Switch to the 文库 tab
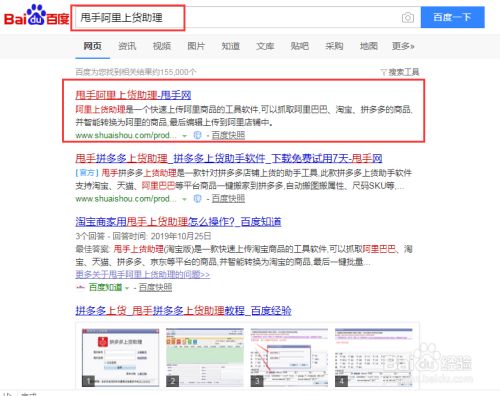This screenshot has height=396, width=500. click(265, 46)
